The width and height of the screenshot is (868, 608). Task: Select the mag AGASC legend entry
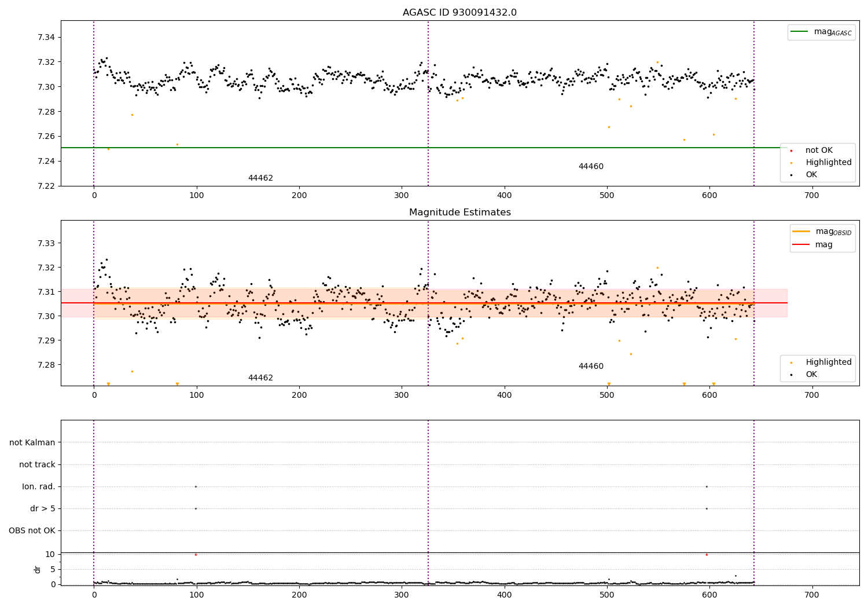[822, 32]
